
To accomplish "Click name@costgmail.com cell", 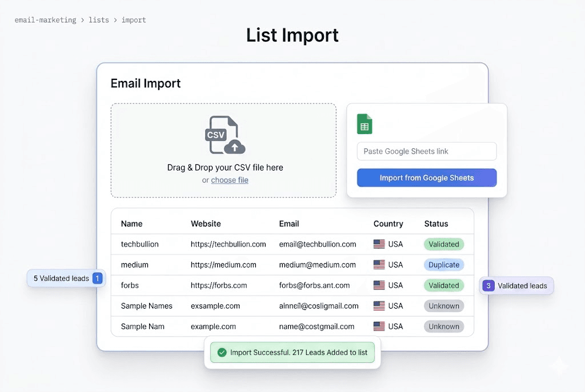I will point(316,326).
